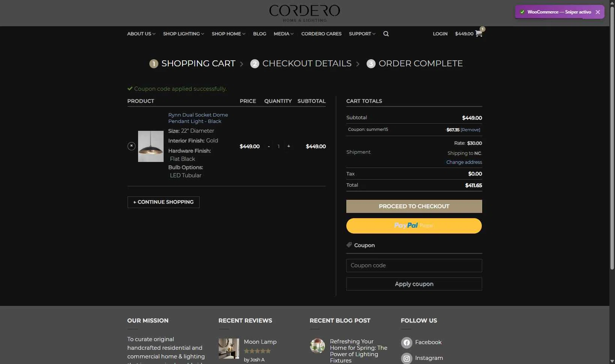Expand the About Us menu
Image resolution: width=615 pixels, height=364 pixels.
pyautogui.click(x=141, y=34)
